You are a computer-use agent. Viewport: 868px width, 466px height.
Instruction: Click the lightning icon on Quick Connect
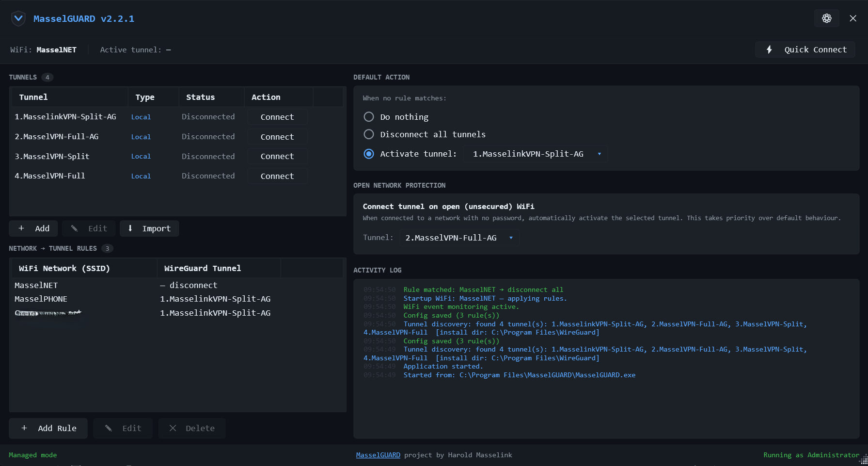769,49
